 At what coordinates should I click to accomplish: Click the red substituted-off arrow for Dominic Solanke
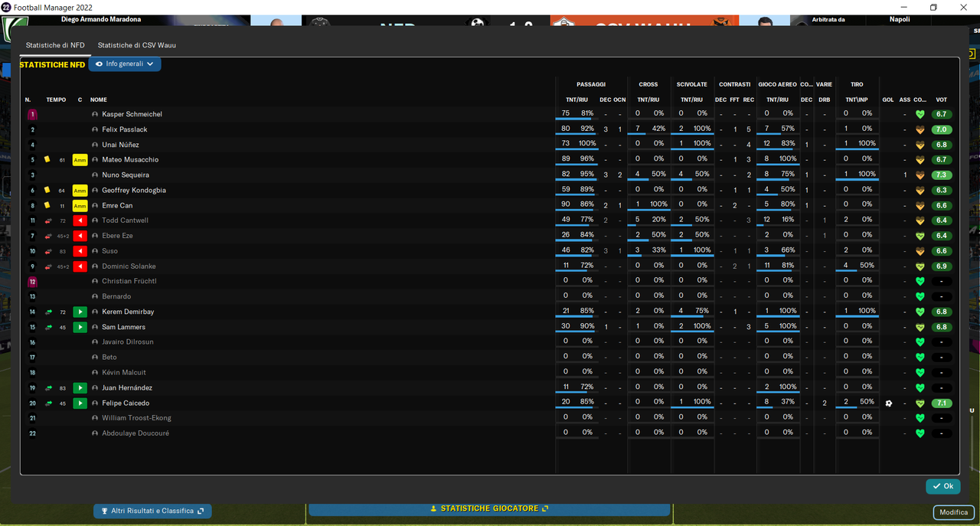point(80,266)
